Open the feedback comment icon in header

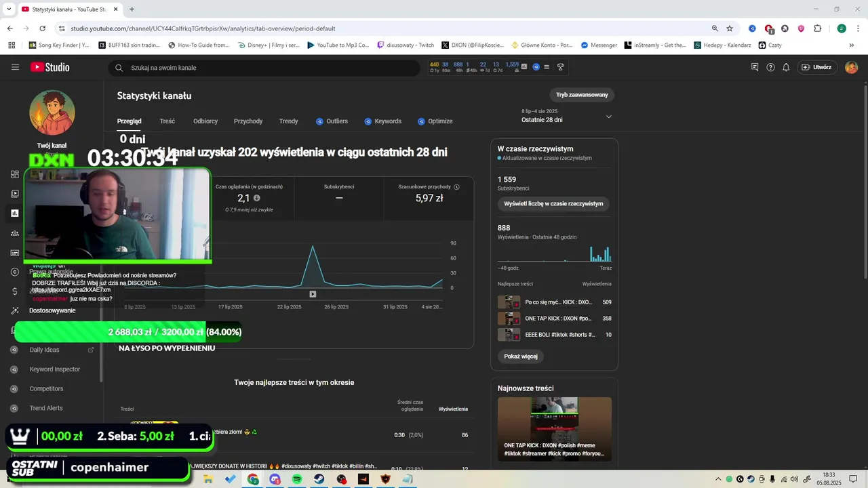pyautogui.click(x=755, y=67)
